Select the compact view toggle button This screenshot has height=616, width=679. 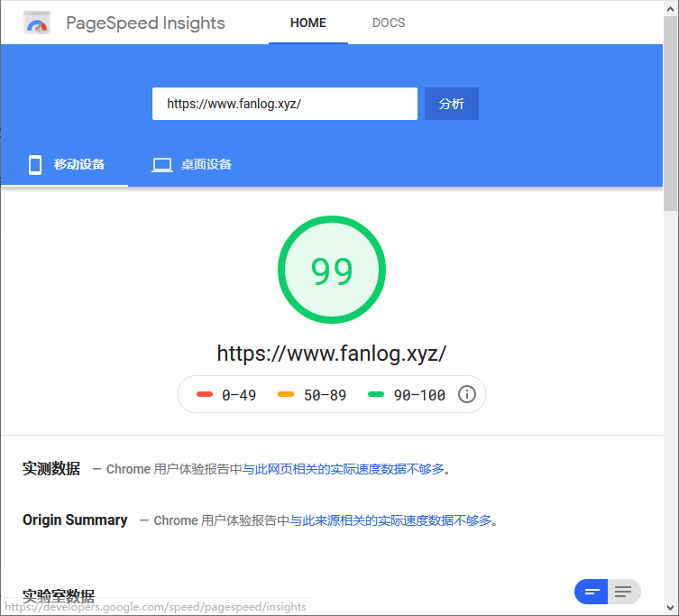coord(592,592)
